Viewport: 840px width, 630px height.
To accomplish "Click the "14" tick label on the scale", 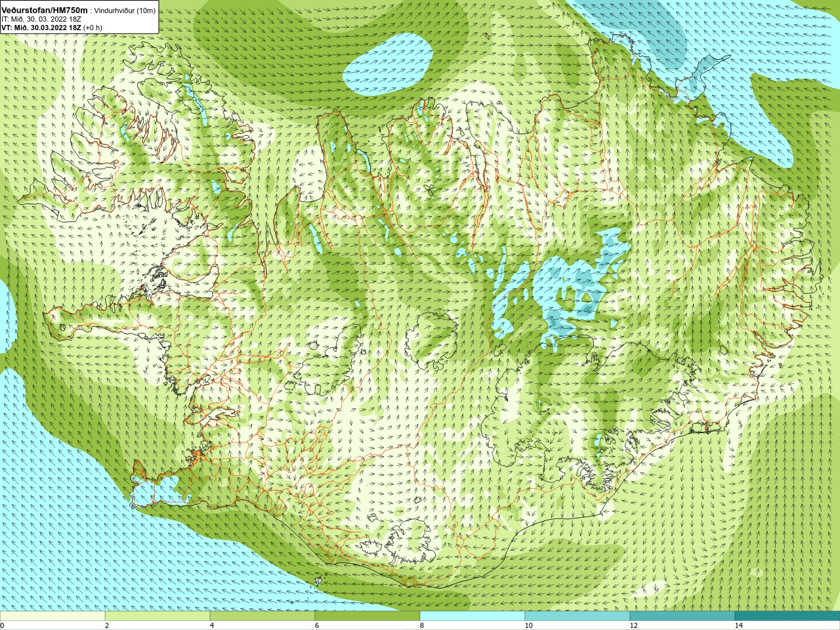I will coord(739,625).
